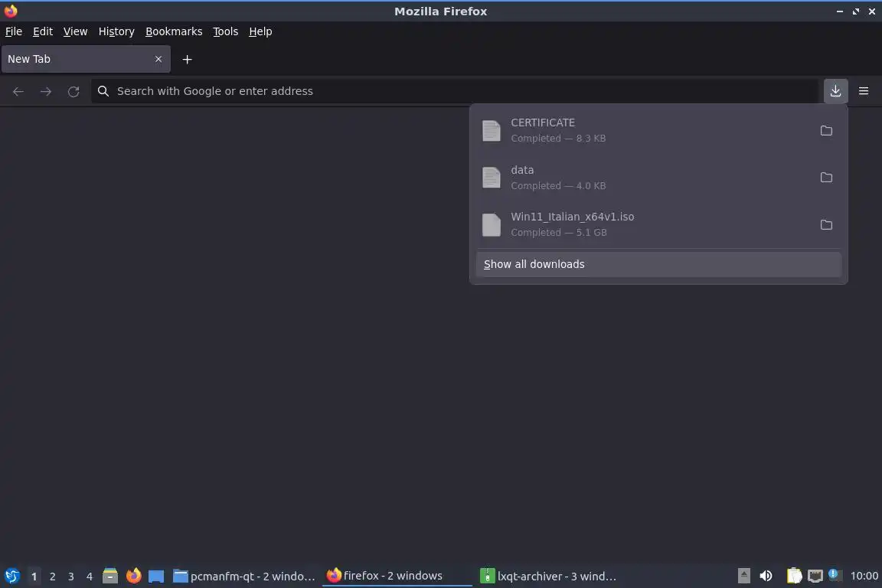Click the magnifier icon in address bar
This screenshot has width=882, height=588.
(103, 91)
